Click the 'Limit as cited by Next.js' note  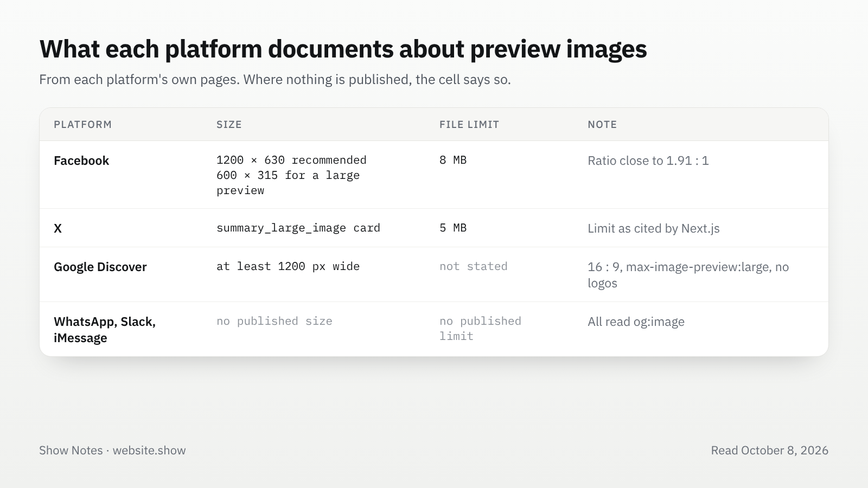pyautogui.click(x=654, y=228)
